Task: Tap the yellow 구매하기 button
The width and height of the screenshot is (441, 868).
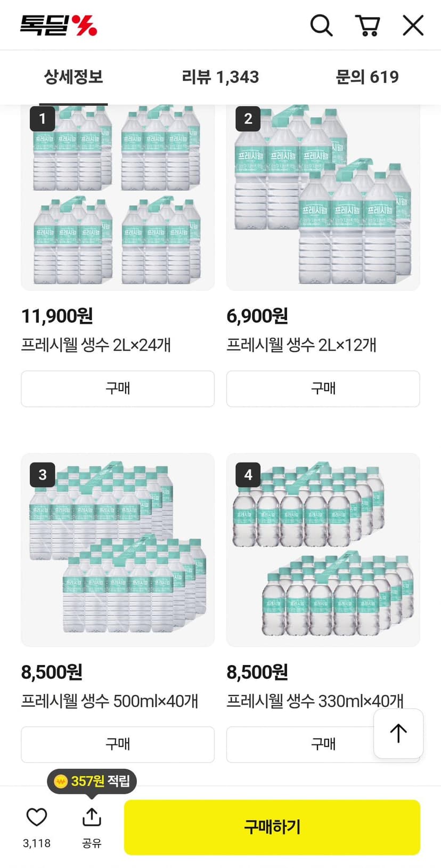Action: click(x=272, y=827)
